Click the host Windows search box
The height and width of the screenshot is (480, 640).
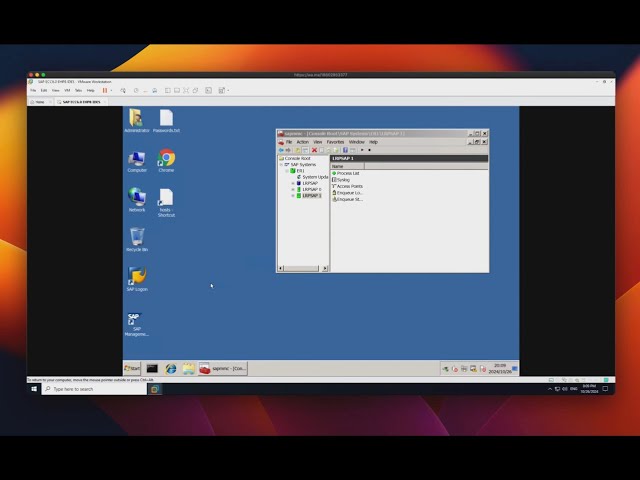94,389
